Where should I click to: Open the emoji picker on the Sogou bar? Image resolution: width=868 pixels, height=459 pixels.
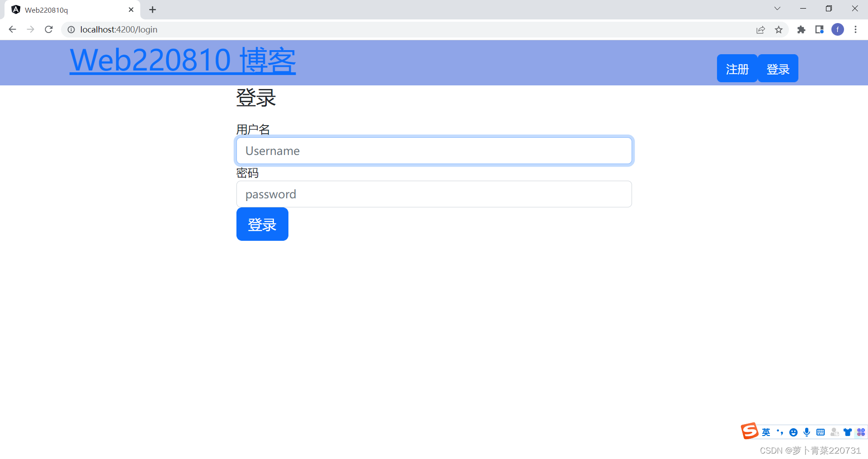pyautogui.click(x=793, y=432)
